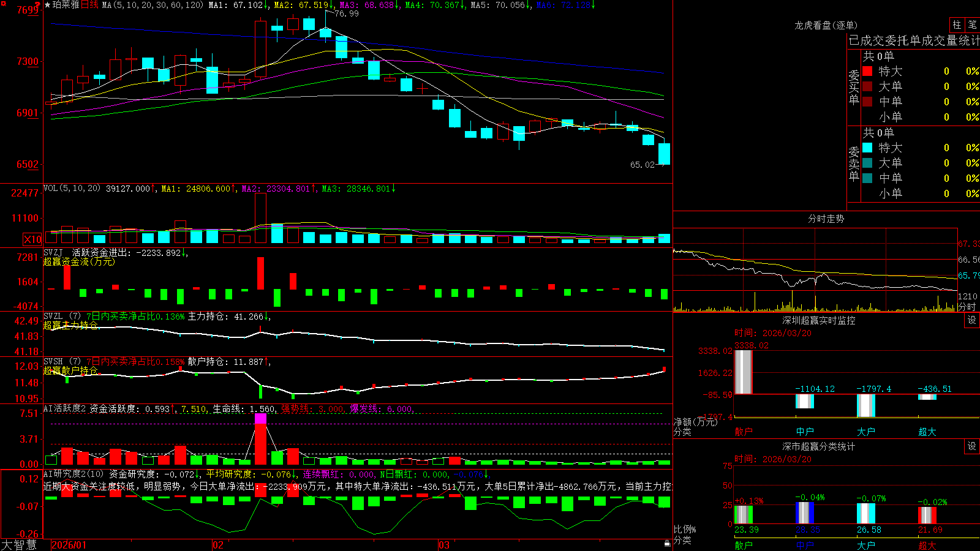This screenshot has height=551, width=980.
Task: Click the -1104.12 中户 bar
Action: (x=804, y=401)
